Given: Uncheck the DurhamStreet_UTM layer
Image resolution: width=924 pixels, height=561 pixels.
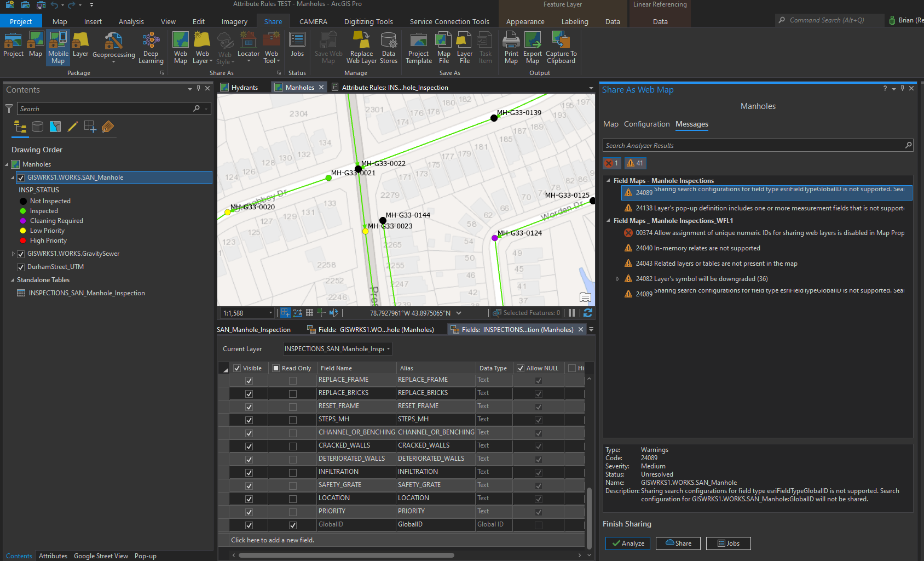Looking at the screenshot, I should (21, 267).
